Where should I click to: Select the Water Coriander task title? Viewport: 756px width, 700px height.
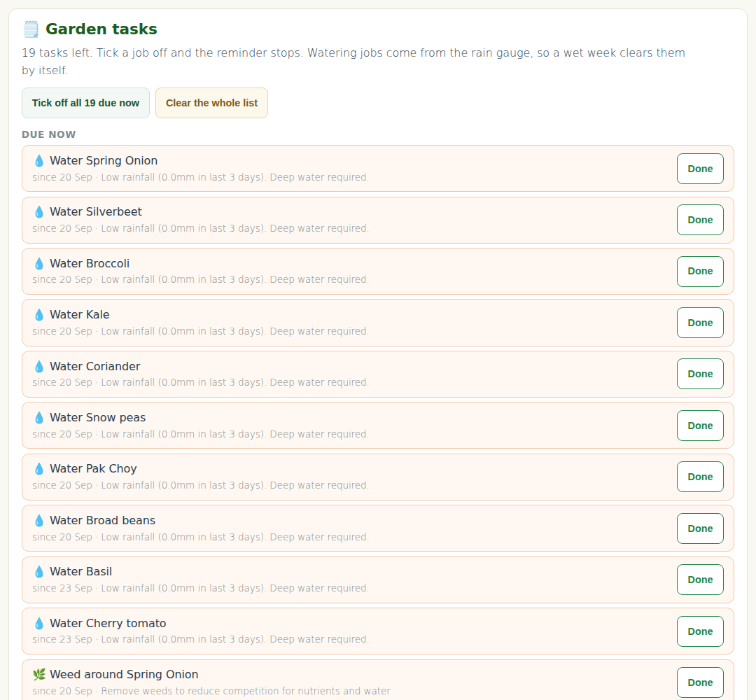click(x=95, y=366)
